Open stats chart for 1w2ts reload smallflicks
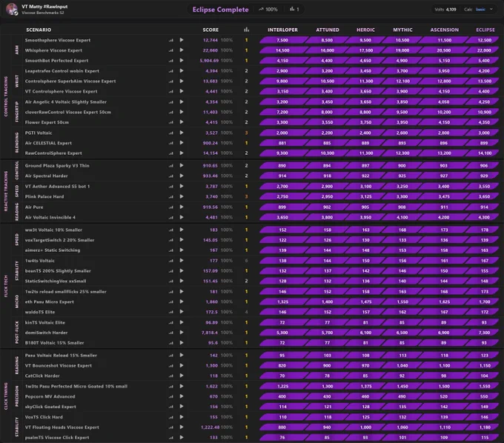Screen dimensions: 504x443 point(170,292)
